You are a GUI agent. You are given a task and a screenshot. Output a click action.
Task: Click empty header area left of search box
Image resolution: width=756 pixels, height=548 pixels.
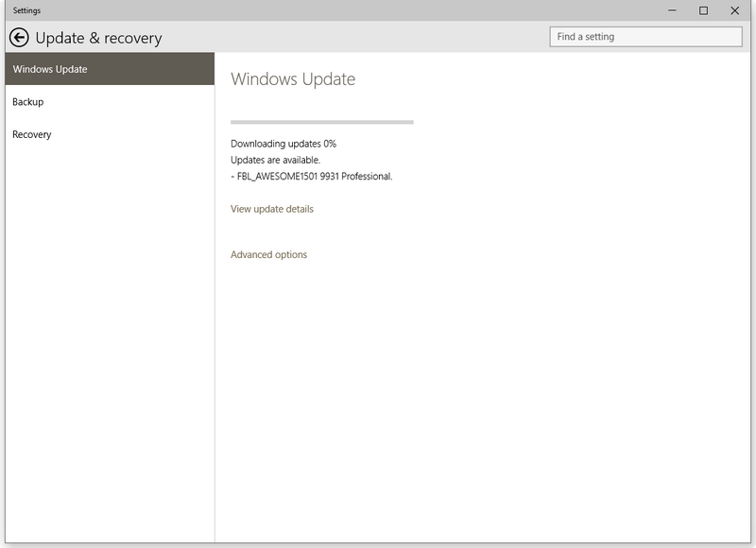[359, 38]
